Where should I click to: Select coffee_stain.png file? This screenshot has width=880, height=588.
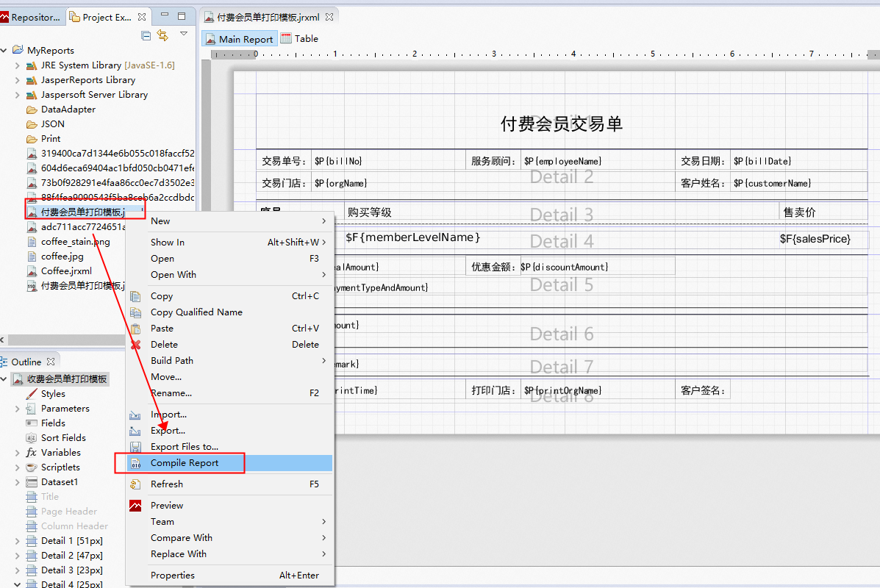tap(68, 241)
